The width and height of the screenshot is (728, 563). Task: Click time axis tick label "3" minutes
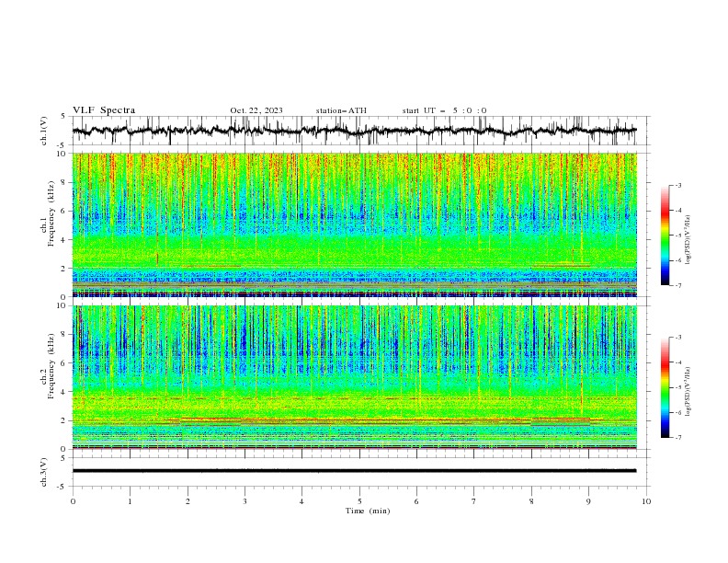245,501
